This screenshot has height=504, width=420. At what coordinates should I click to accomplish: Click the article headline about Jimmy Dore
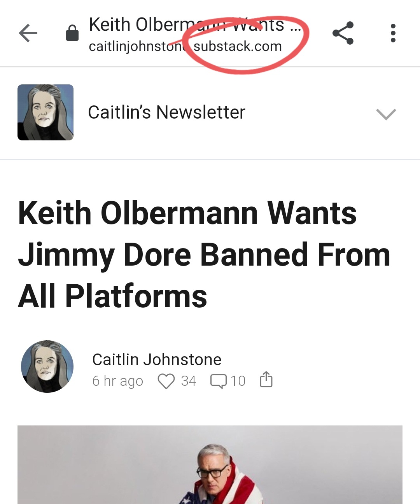(x=204, y=254)
